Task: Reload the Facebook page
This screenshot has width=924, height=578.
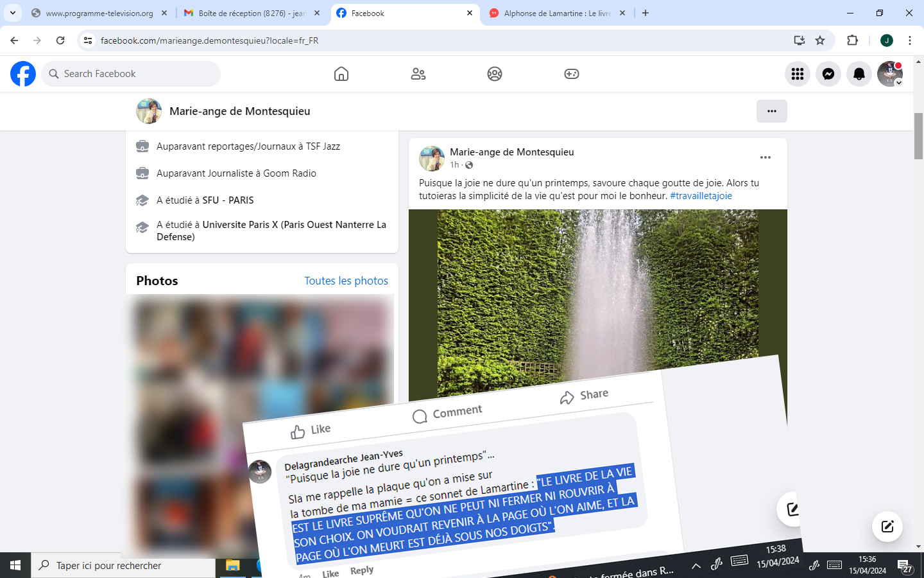Action: click(x=60, y=40)
